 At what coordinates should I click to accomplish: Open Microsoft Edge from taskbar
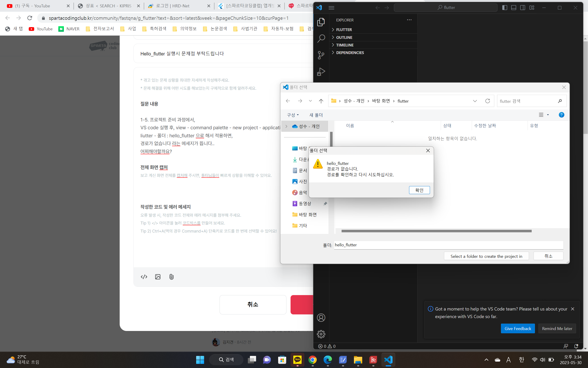pos(328,360)
